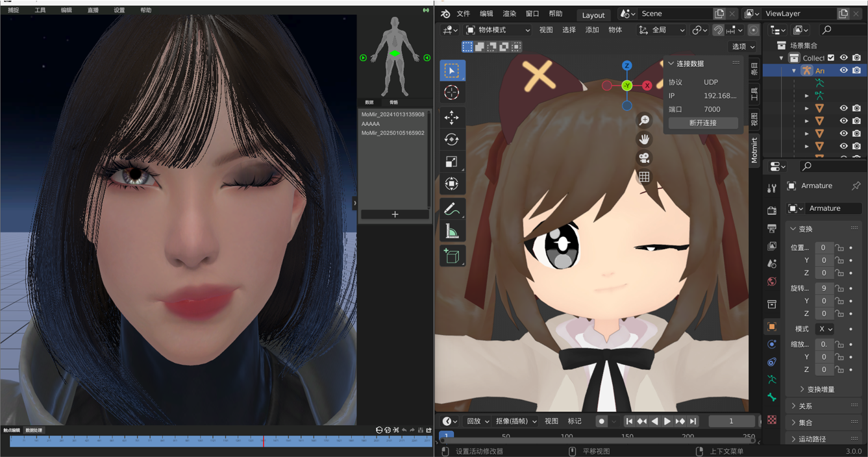This screenshot has width=868, height=457.
Task: Open the 回放 playback dropdown
Action: 478,421
